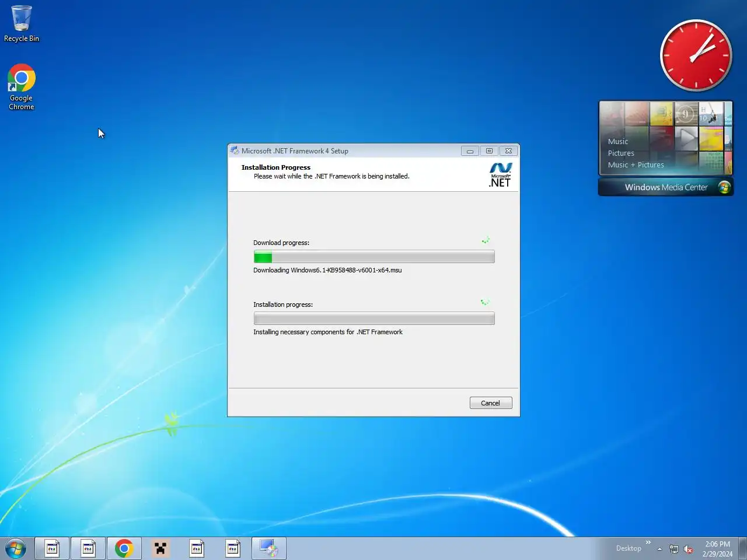Viewport: 747px width, 560px height.
Task: Choose Music in the Media Center gadget
Action: tap(618, 141)
